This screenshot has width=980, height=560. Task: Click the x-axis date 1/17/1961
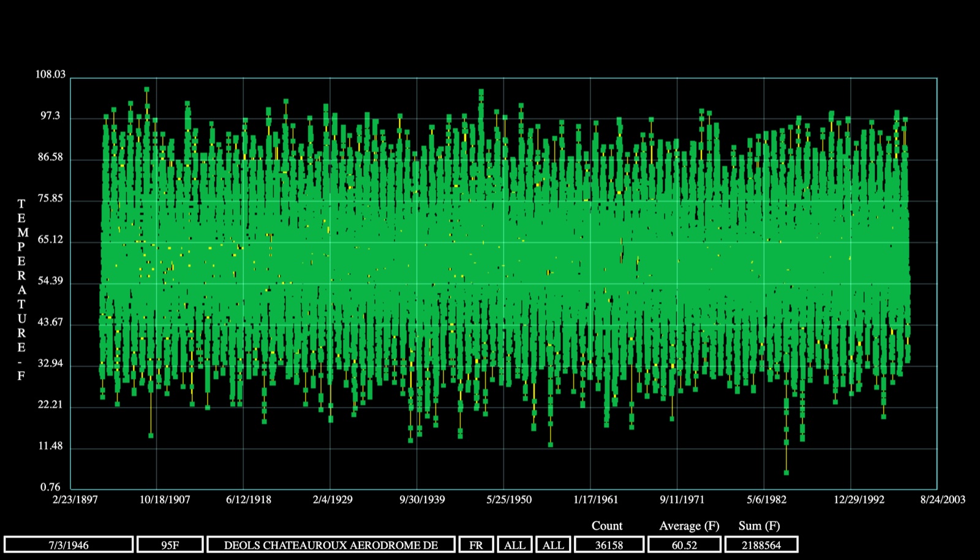pos(596,499)
